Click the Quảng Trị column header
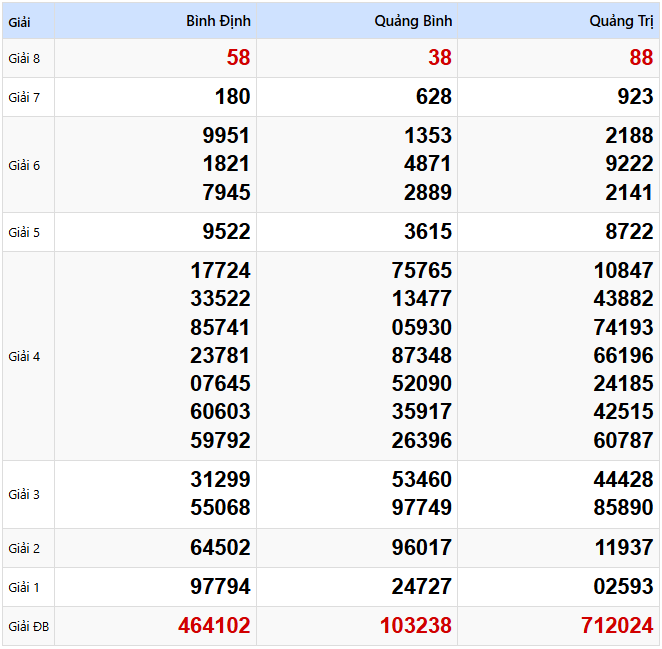This screenshot has height=649, width=662. click(621, 21)
